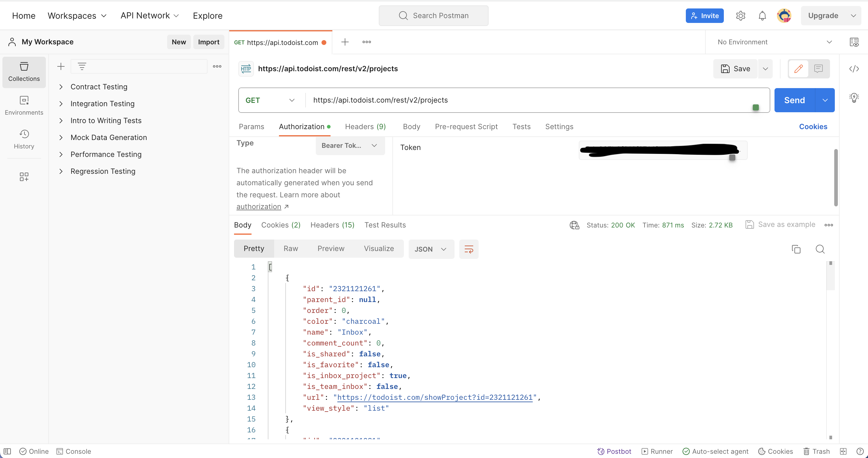The width and height of the screenshot is (868, 458).
Task: Expand the Contract Testing collection
Action: pos(61,87)
